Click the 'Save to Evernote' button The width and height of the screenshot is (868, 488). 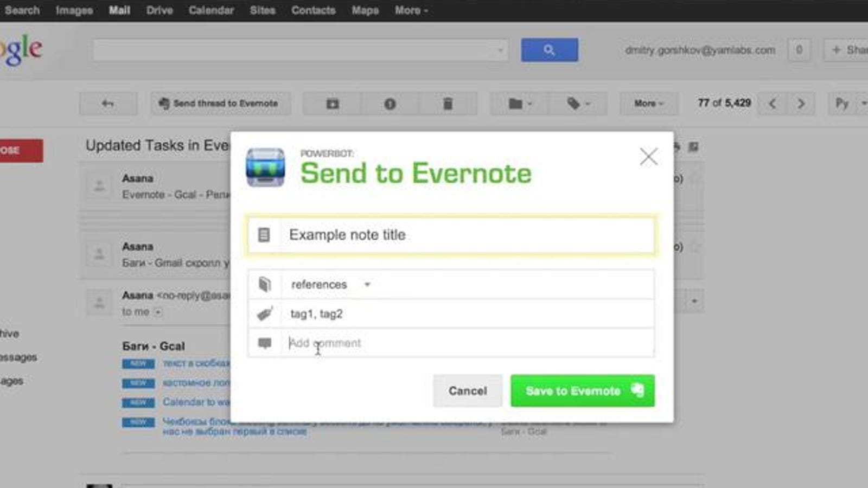pyautogui.click(x=583, y=391)
